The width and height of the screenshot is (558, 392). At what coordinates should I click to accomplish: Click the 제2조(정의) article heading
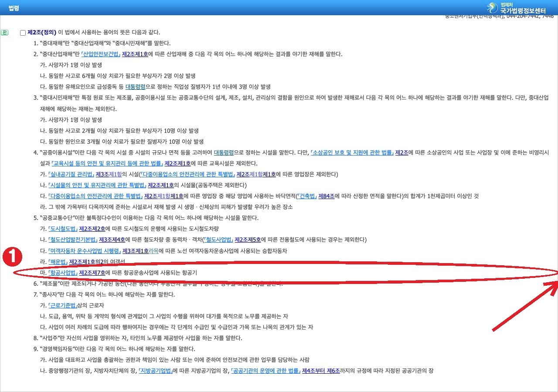42,32
